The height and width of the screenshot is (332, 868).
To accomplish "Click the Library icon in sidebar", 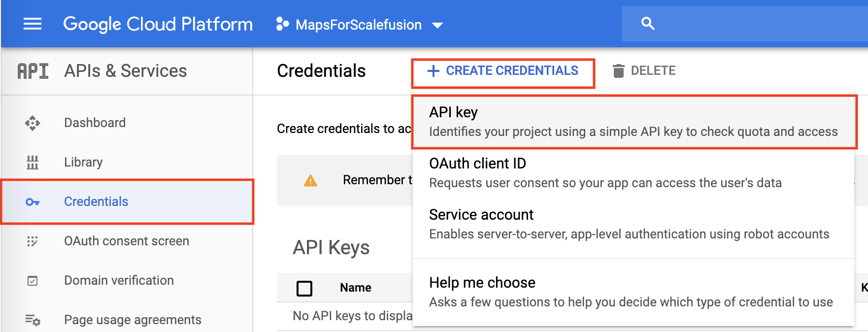I will (33, 162).
